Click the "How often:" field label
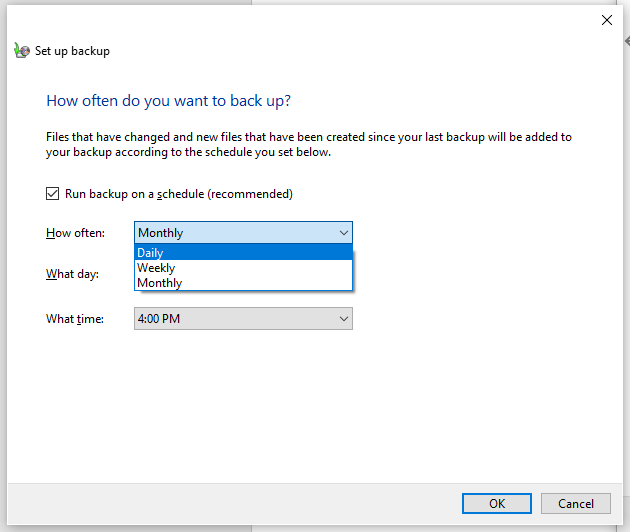This screenshot has width=630, height=532. (x=75, y=233)
